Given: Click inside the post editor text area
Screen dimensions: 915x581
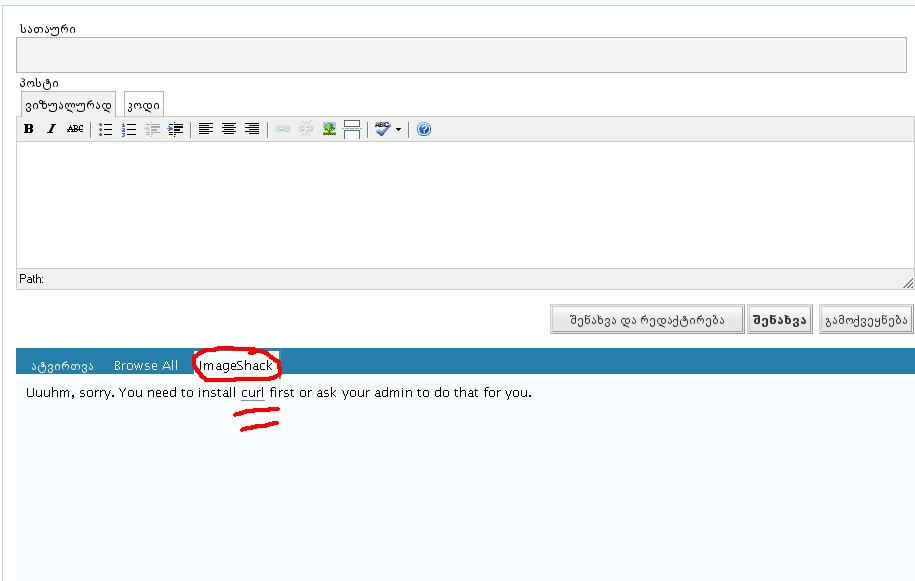Looking at the screenshot, I should click(465, 205).
